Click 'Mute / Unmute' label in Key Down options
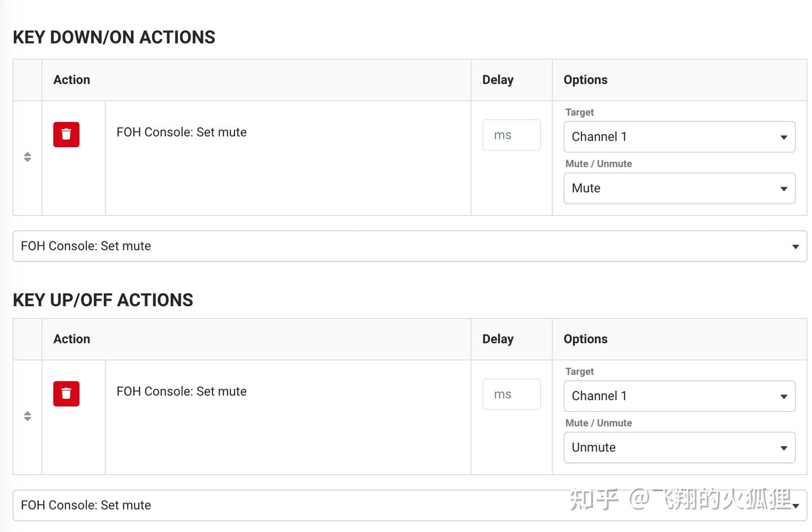812x532 pixels. (599, 164)
